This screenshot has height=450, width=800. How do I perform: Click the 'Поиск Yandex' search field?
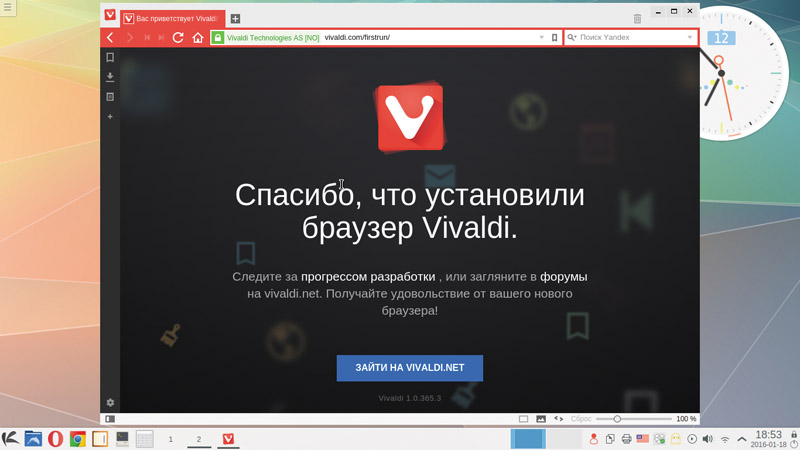pyautogui.click(x=632, y=37)
